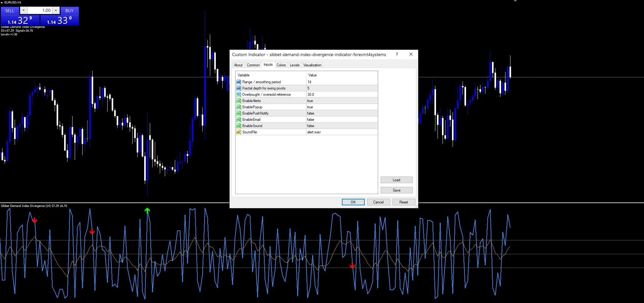Click the dialog help question mark
Viewport: 644px width, 303px height.
click(397, 54)
